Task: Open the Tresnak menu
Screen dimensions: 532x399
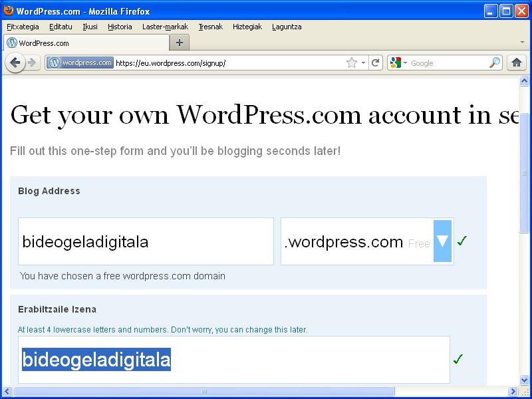Action: tap(210, 27)
